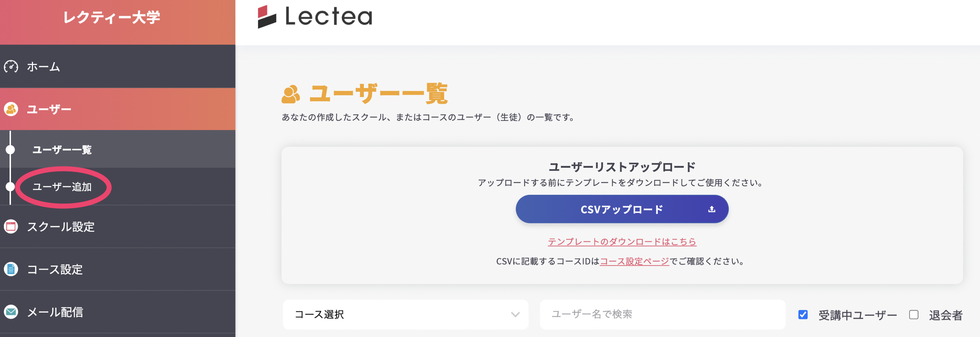Click the テンプレートのダウンロードはこちら link
980x337 pixels.
click(x=622, y=242)
